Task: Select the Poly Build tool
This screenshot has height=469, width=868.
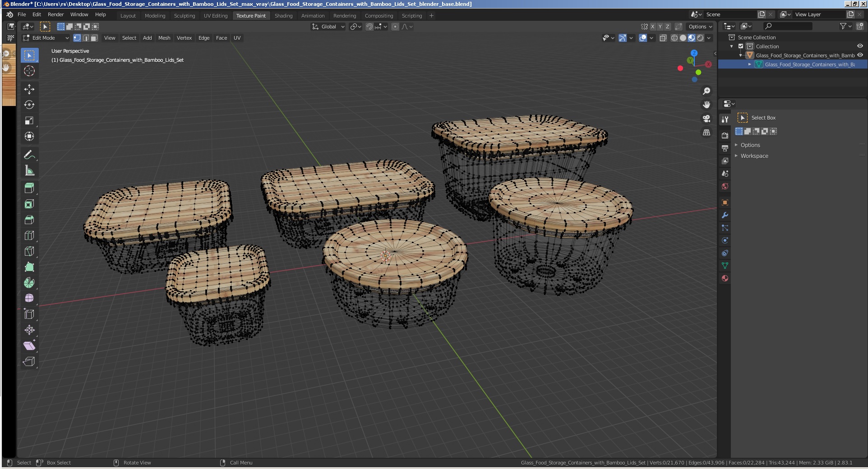Action: [29, 267]
